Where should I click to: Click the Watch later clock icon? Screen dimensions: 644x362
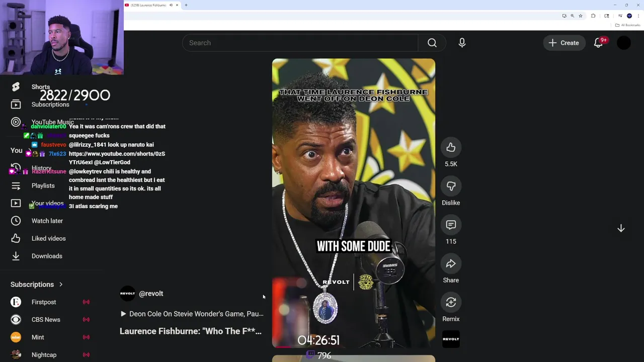(16, 221)
